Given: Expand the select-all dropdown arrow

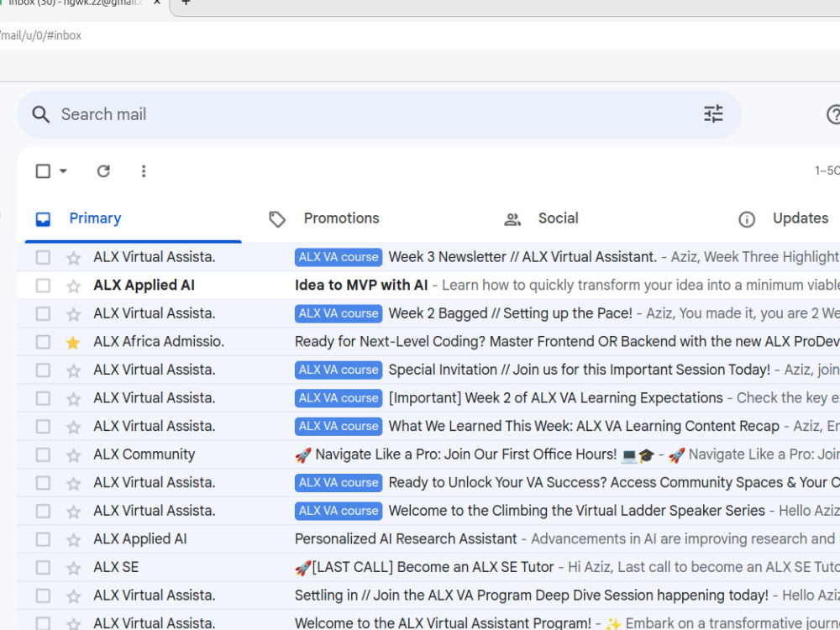Looking at the screenshot, I should pos(63,171).
